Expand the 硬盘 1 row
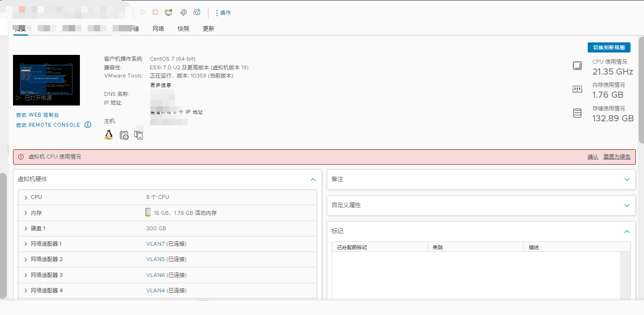Image resolution: width=644 pixels, height=315 pixels. pyautogui.click(x=26, y=228)
